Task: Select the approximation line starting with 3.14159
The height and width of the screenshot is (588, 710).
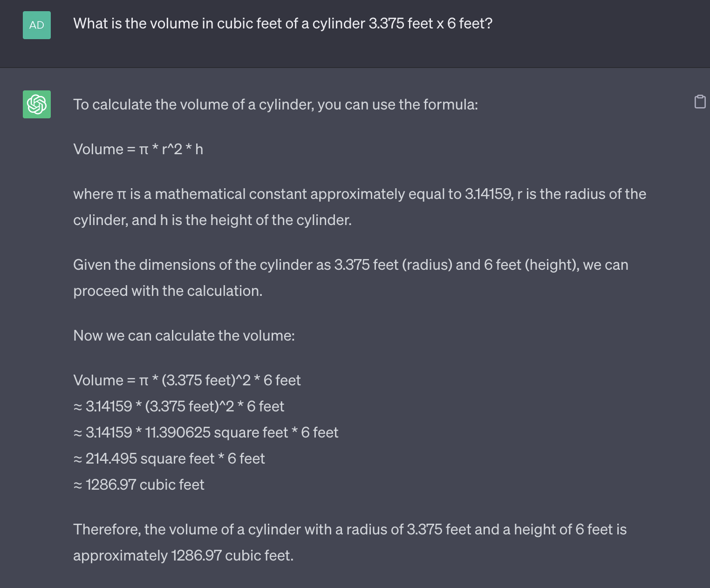Action: click(178, 406)
